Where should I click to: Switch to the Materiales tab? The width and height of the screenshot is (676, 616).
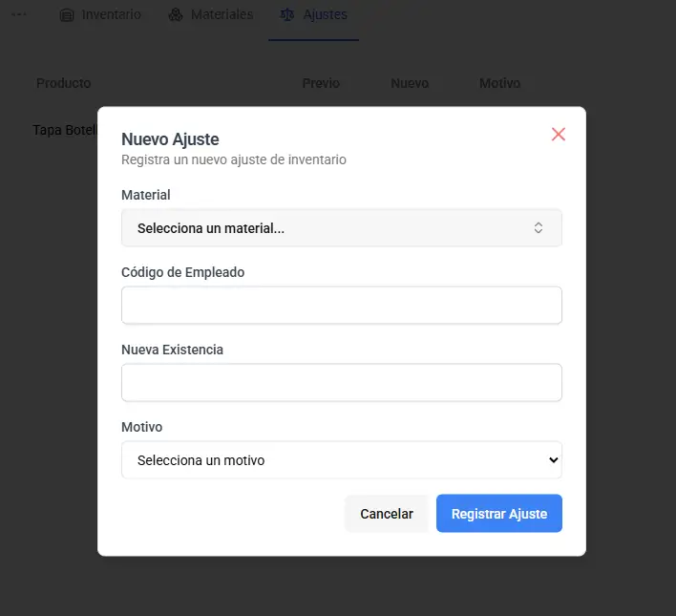pyautogui.click(x=210, y=14)
